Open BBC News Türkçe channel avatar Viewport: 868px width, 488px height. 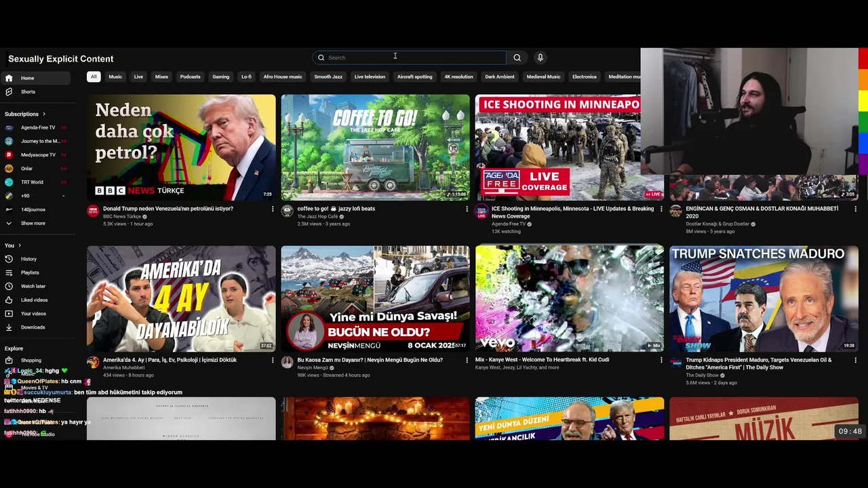click(x=93, y=211)
